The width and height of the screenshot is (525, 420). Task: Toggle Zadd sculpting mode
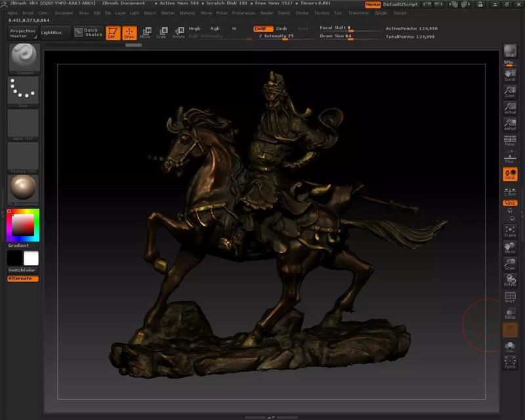point(262,29)
